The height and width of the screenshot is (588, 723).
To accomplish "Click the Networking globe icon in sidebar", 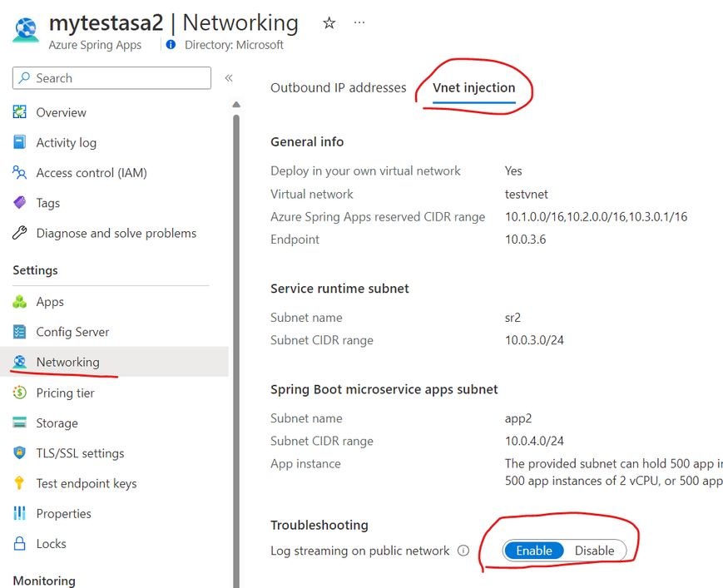I will tap(19, 363).
